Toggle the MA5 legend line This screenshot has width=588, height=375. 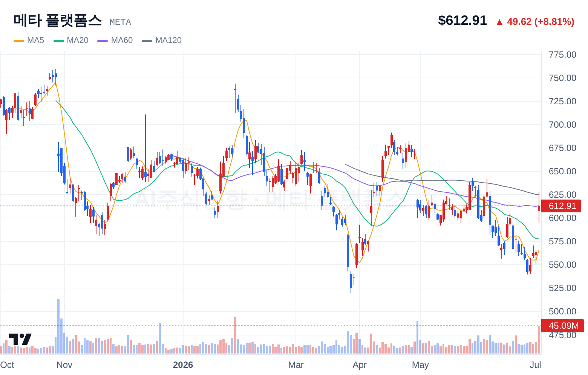pyautogui.click(x=29, y=40)
